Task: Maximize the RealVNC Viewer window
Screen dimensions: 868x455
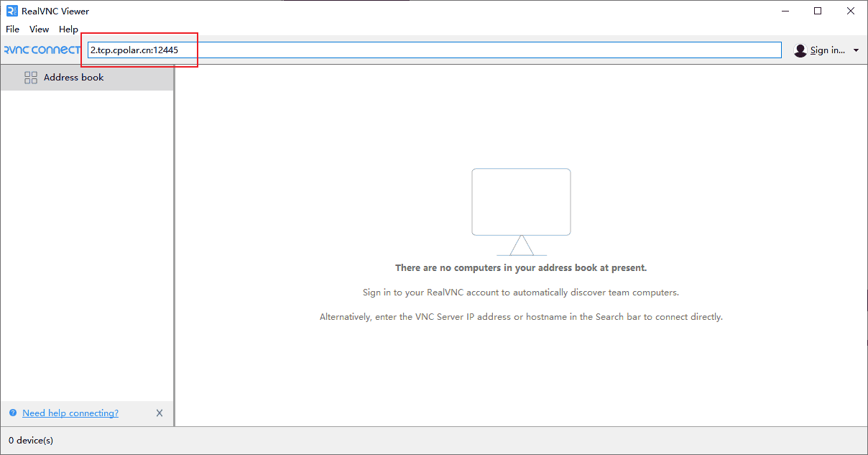Action: point(818,11)
